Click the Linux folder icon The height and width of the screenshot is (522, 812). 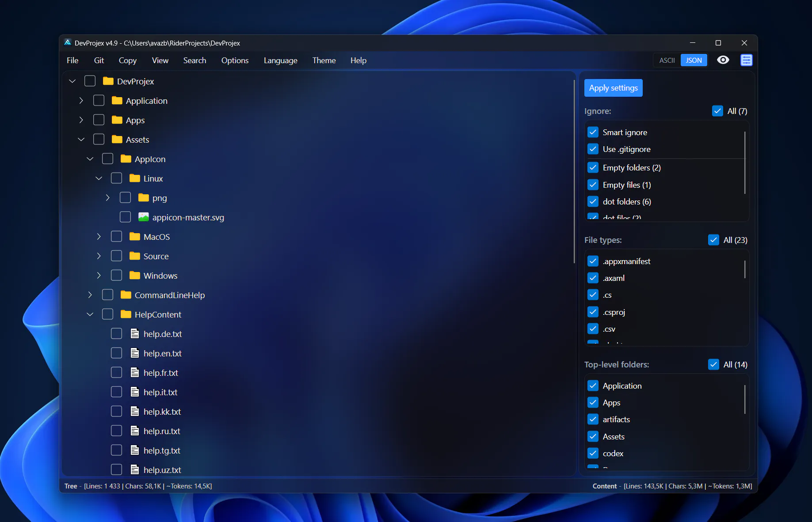tap(135, 178)
